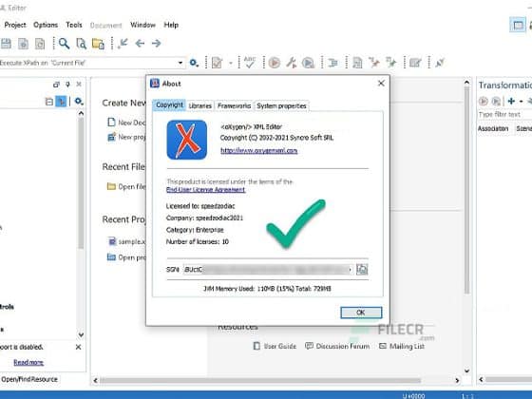Click the Apply Transformation play icon
This screenshot has width=532, height=399.
275,63
